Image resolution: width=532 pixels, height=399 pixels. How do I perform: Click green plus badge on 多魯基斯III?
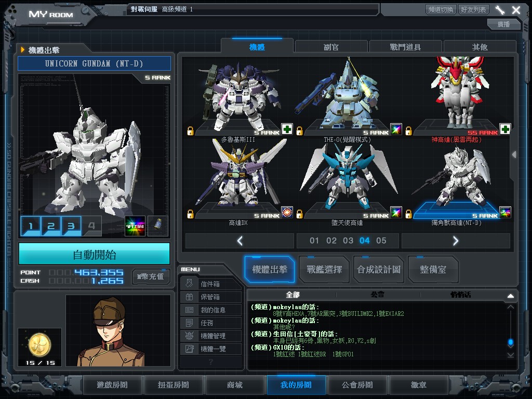pos(287,129)
